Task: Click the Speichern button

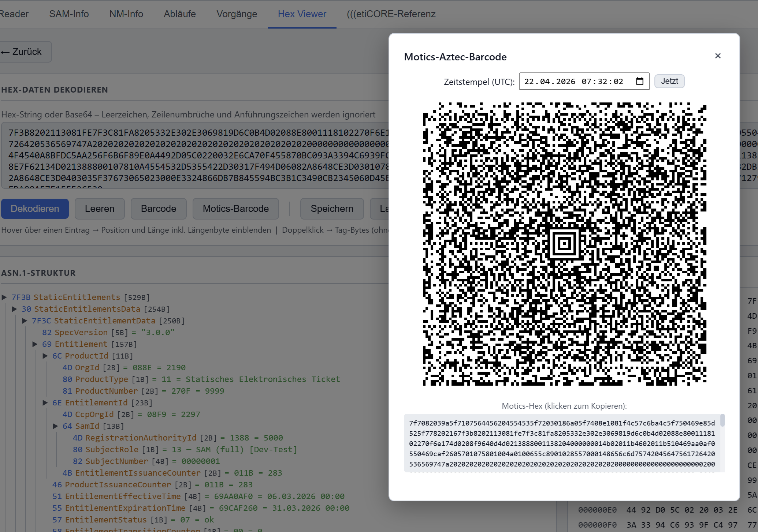Action: [332, 209]
